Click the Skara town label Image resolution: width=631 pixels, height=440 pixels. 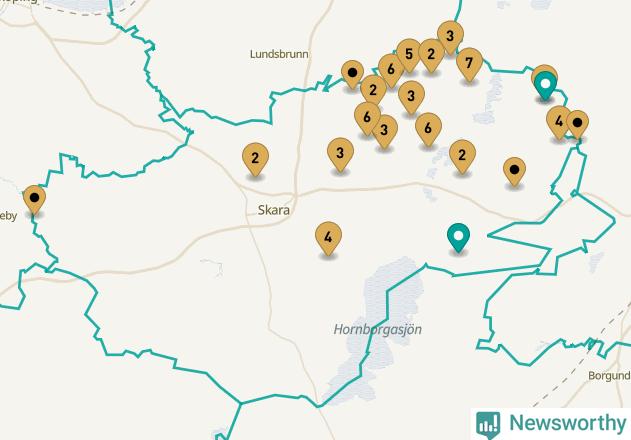click(x=274, y=210)
